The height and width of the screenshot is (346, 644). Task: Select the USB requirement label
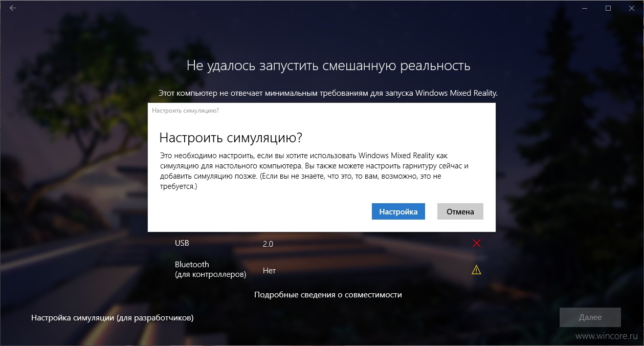pyautogui.click(x=182, y=243)
